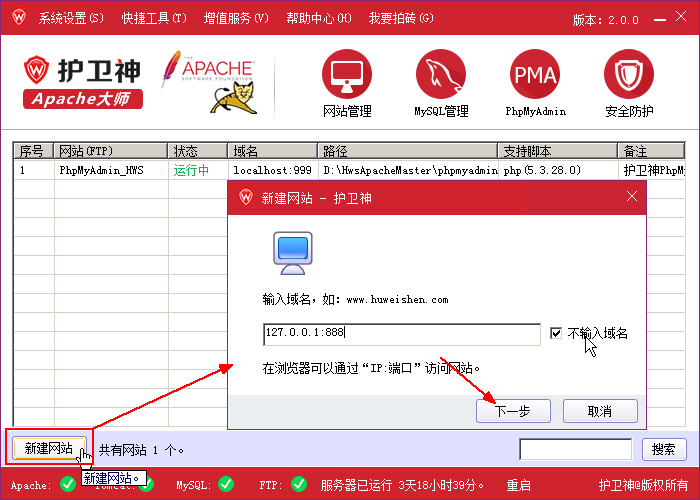Image resolution: width=700 pixels, height=500 pixels.
Task: Click the shield icon in 新建网站 dialog title
Action: click(x=246, y=197)
